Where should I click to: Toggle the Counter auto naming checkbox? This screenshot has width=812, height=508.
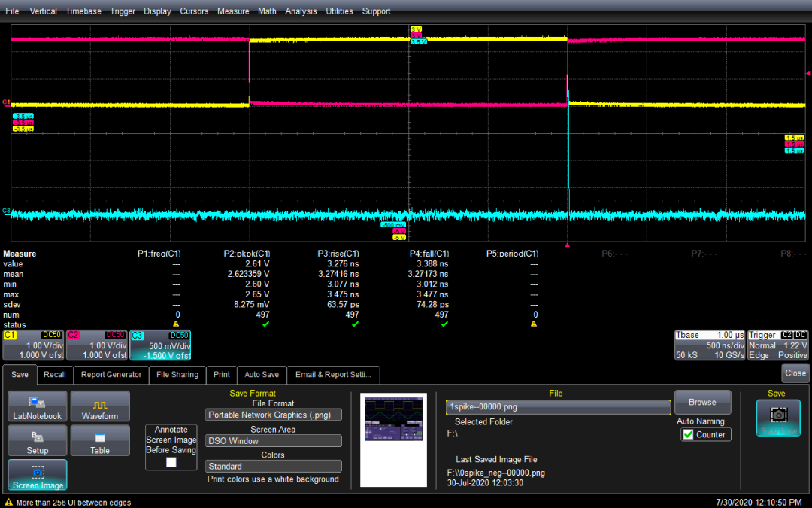(688, 434)
